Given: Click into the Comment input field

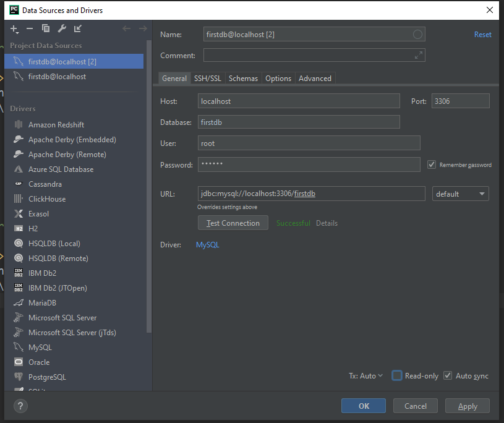Looking at the screenshot, I should pyautogui.click(x=314, y=55).
